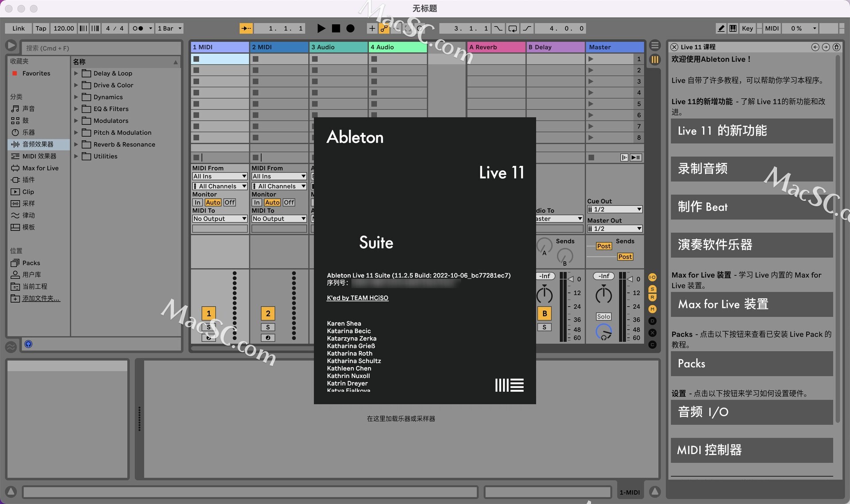
Task: Select the 3 Audio track header
Action: 339,47
